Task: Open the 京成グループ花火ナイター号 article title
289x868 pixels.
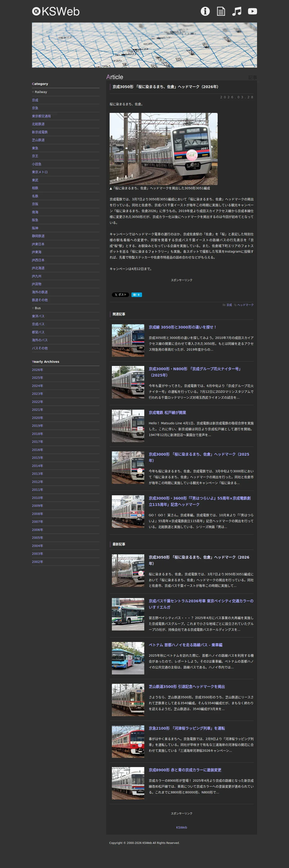Action: pos(195,372)
